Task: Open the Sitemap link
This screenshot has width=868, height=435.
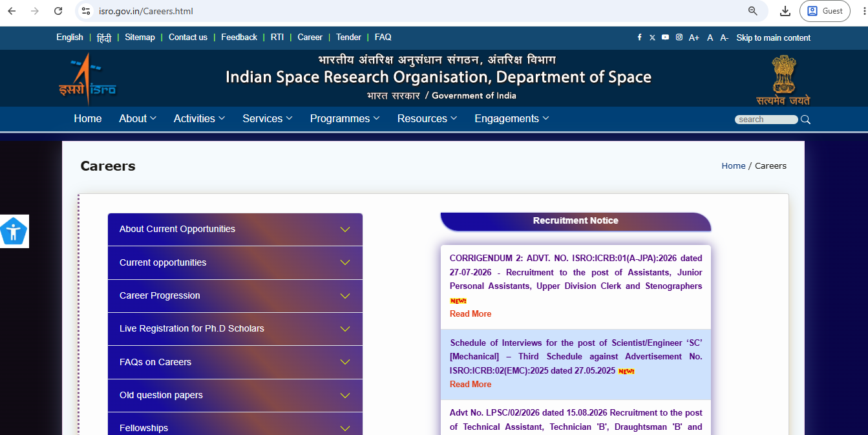Action: 140,37
